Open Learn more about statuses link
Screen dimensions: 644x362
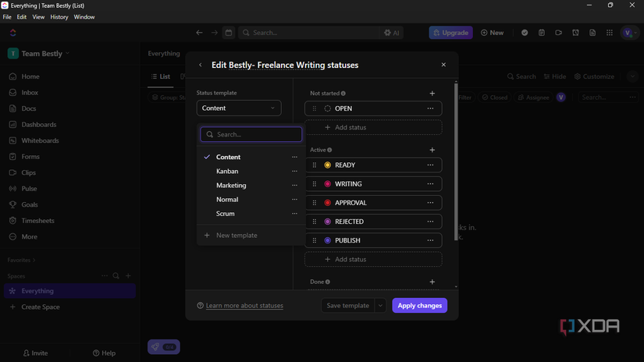(244, 306)
